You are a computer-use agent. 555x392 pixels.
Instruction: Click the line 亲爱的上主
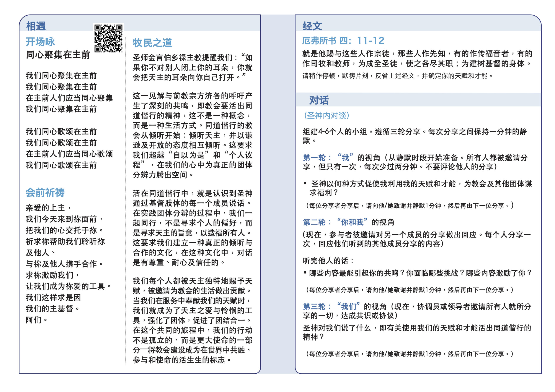tap(48, 208)
